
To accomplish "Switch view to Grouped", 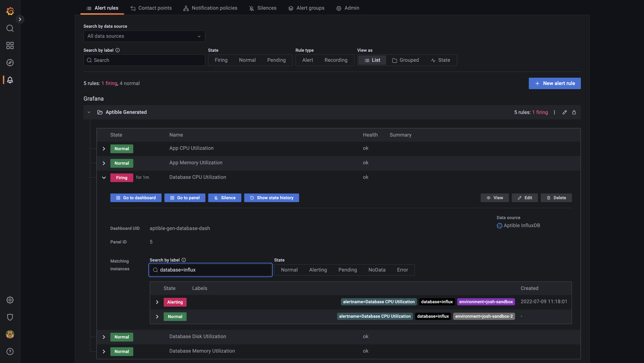I will [406, 60].
